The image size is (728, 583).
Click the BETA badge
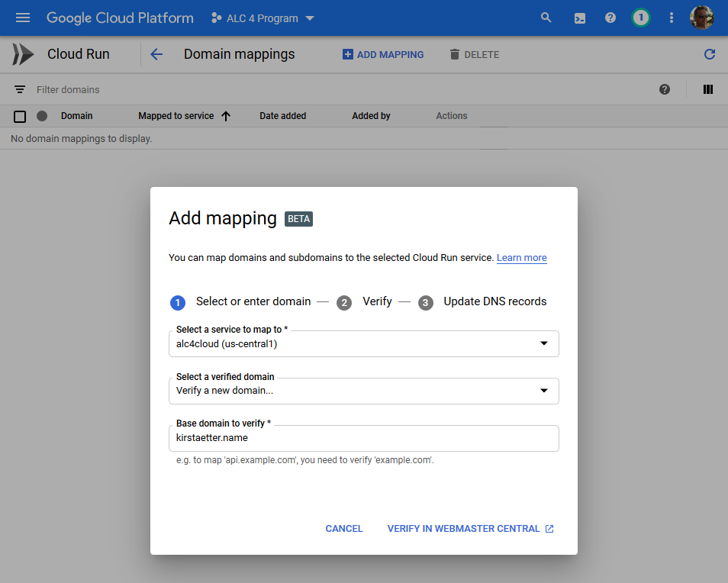click(298, 219)
